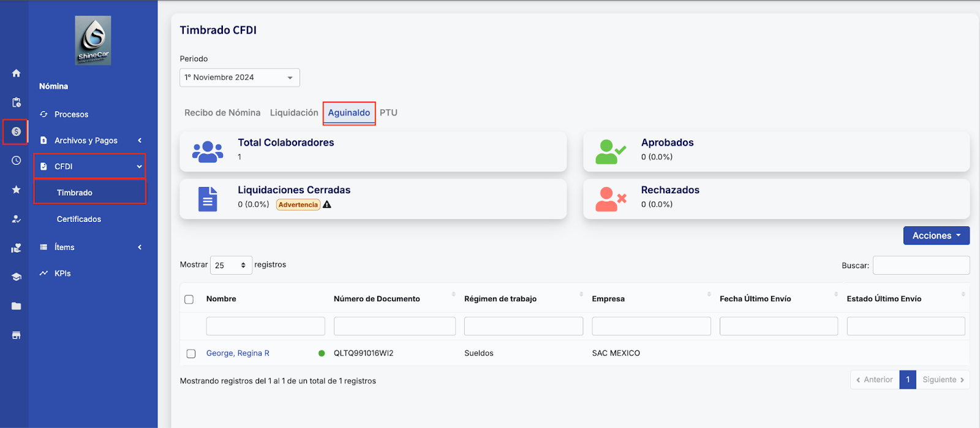The width and height of the screenshot is (980, 428).
Task: Click the ShineCar company logo
Action: coord(93,40)
